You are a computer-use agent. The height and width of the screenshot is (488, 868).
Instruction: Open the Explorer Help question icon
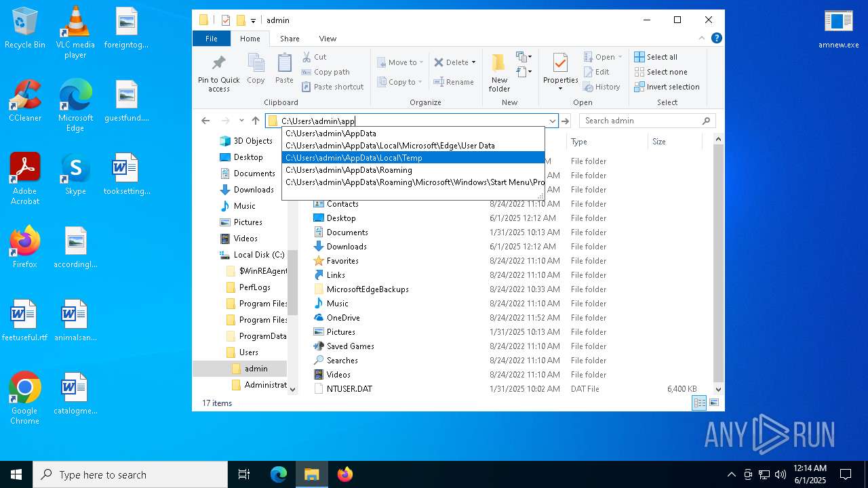pyautogui.click(x=716, y=39)
